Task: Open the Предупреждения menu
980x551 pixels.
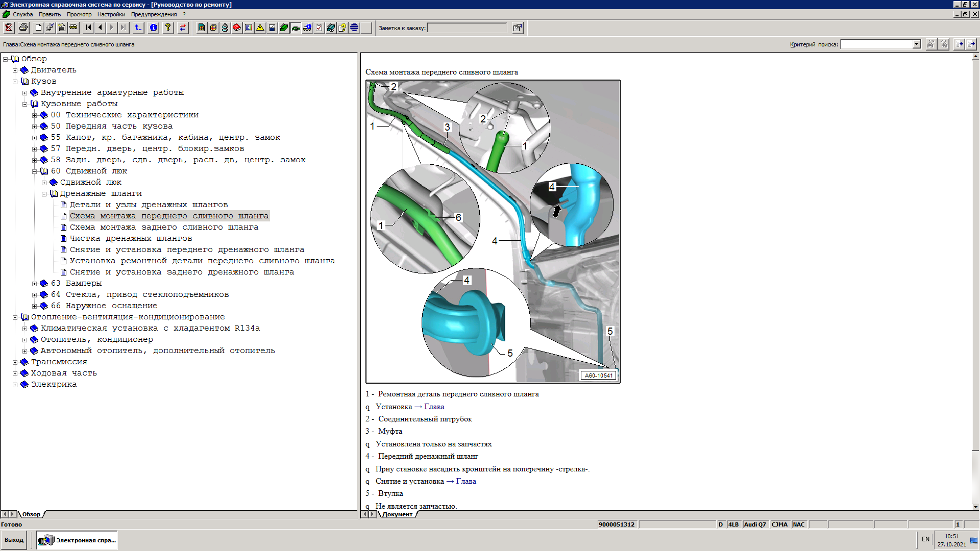Action: (x=154, y=14)
